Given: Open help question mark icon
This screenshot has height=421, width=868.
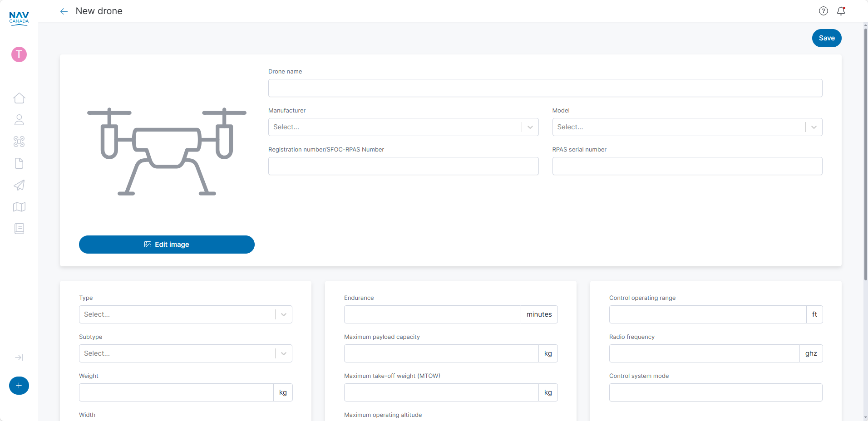Looking at the screenshot, I should (824, 11).
